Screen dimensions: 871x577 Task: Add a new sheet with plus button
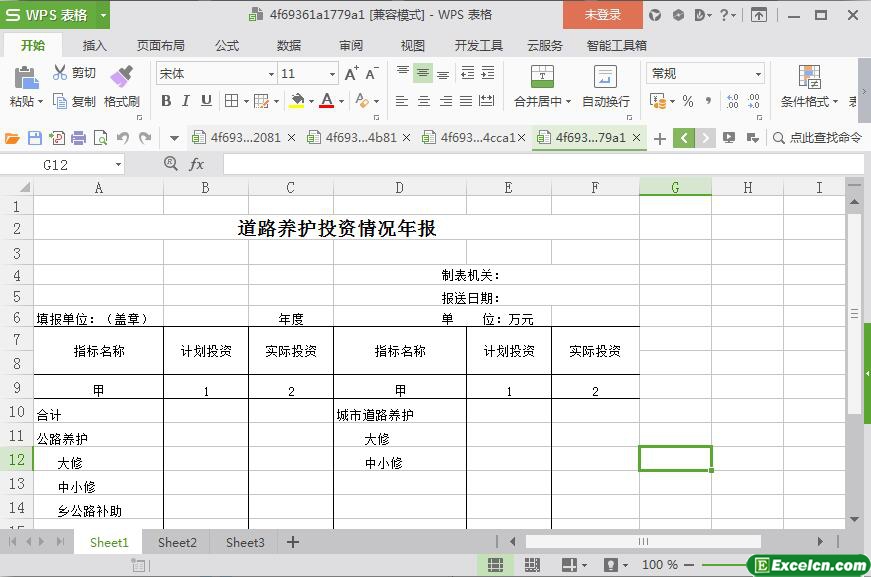point(293,542)
